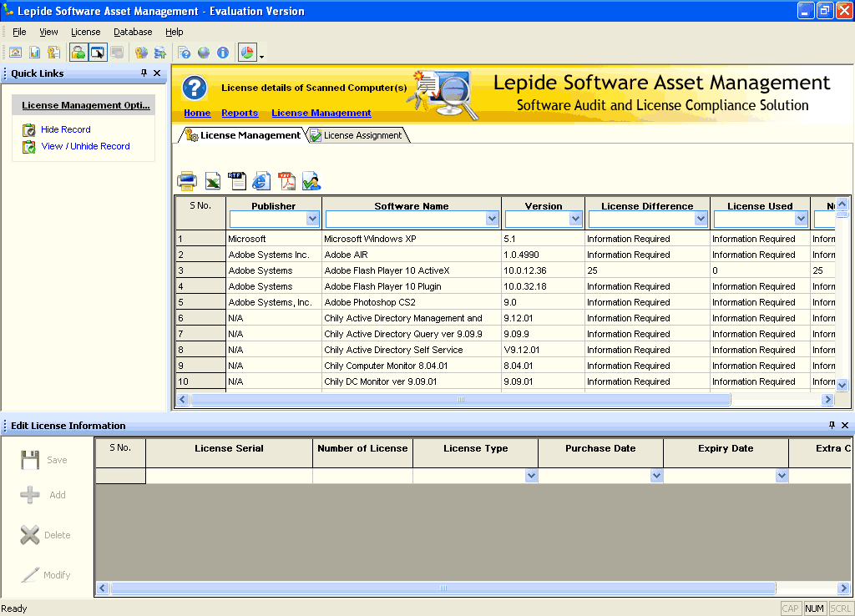The image size is (855, 616).
Task: Open the Help menu
Action: tap(174, 32)
